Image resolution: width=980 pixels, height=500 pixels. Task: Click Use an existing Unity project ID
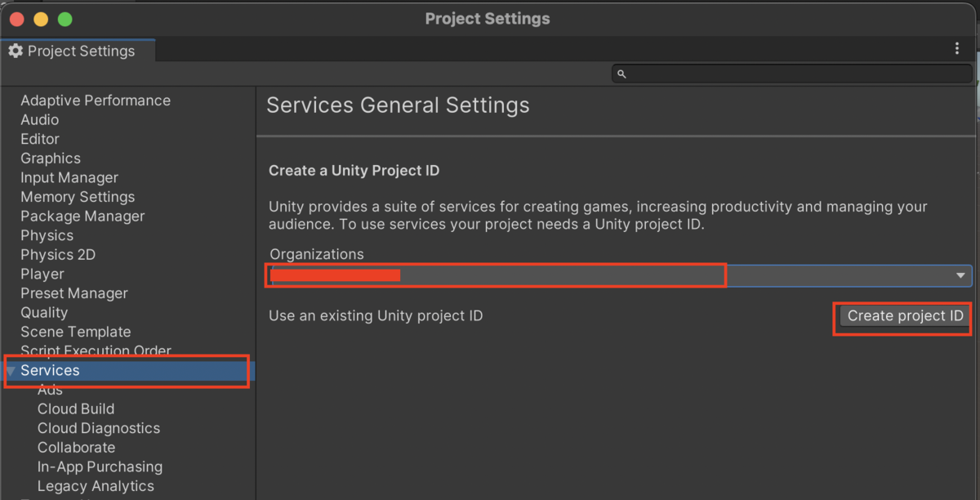[x=376, y=315]
